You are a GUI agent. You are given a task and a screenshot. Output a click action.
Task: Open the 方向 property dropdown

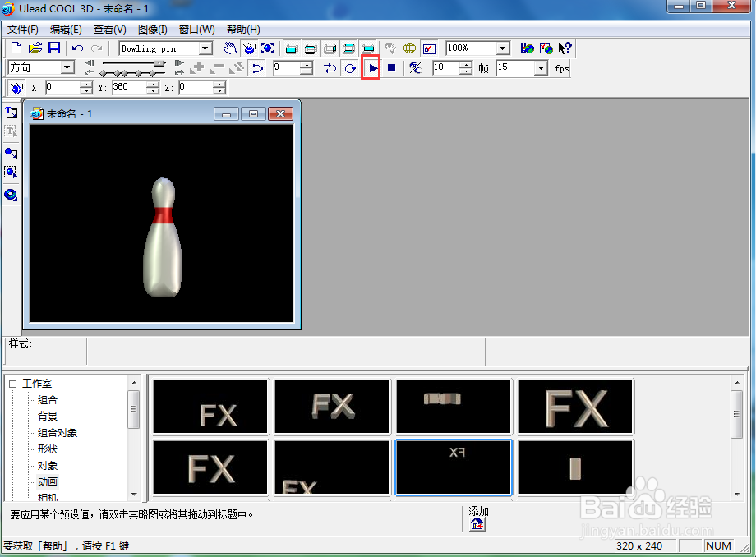[x=67, y=67]
